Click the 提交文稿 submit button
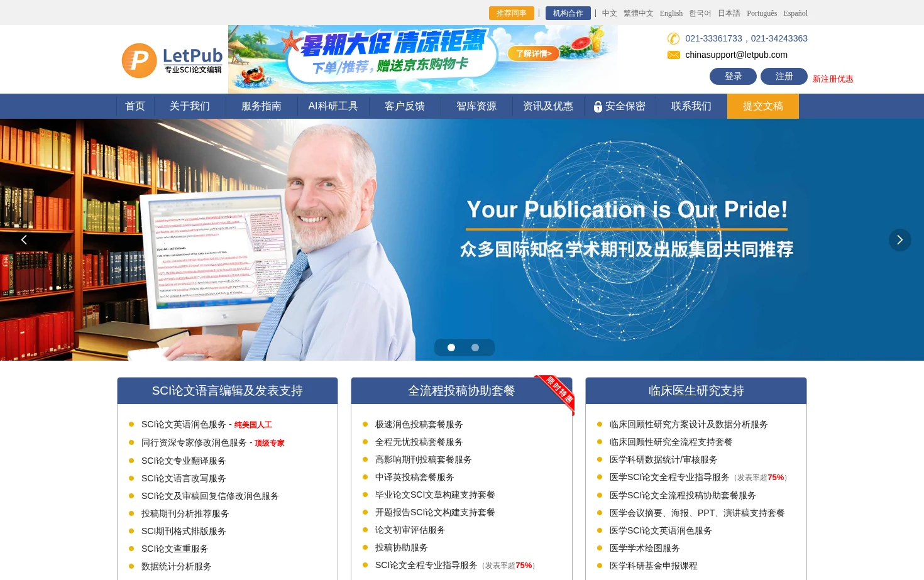The width and height of the screenshot is (924, 580). (763, 106)
